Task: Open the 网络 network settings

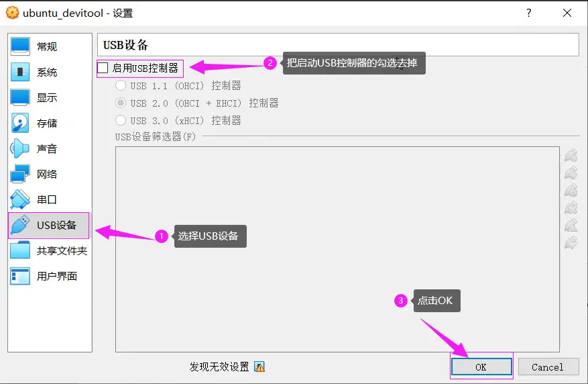Action: pos(47,174)
